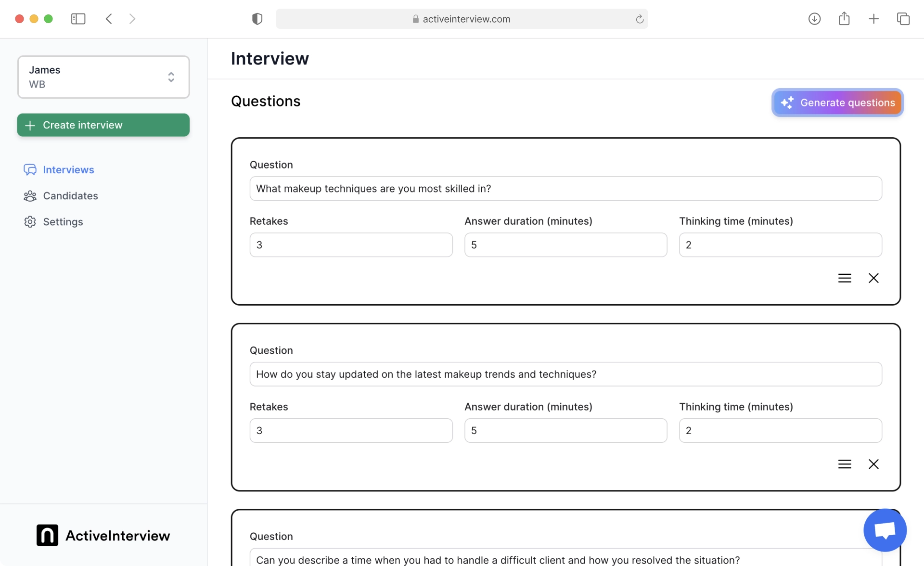The height and width of the screenshot is (566, 924).
Task: Click the Settings sidebar icon
Action: click(30, 221)
